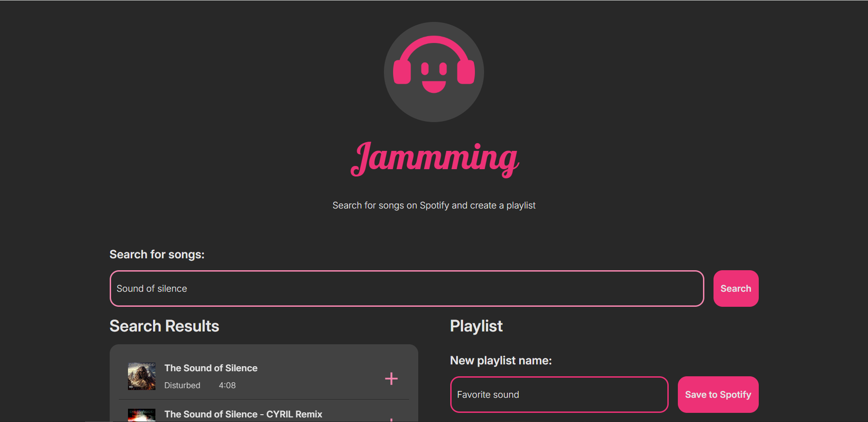This screenshot has width=868, height=422.
Task: Click the tagline about creating a Spotify playlist
Action: 434,205
